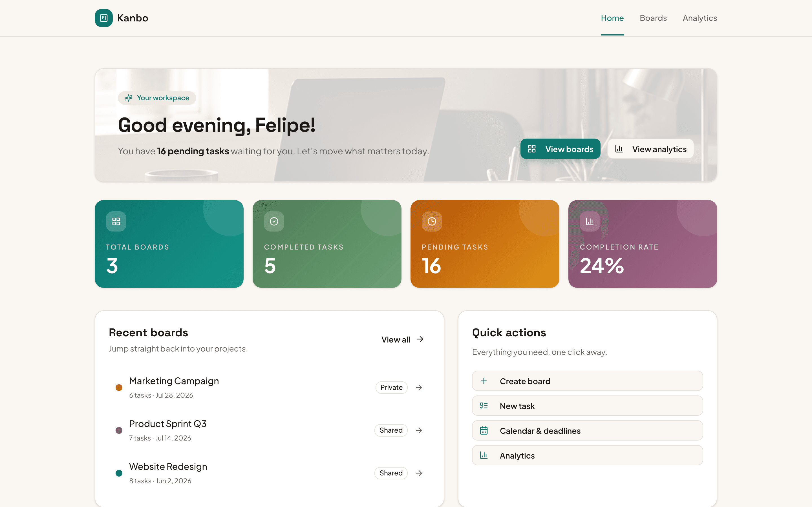Image resolution: width=812 pixels, height=507 pixels.
Task: Follow the View all link
Action: tap(402, 339)
